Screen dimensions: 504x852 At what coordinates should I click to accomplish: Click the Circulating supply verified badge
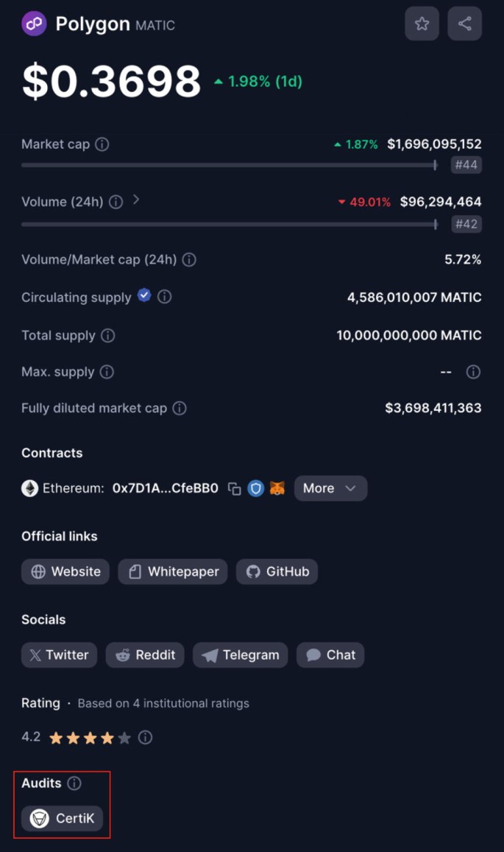point(144,295)
